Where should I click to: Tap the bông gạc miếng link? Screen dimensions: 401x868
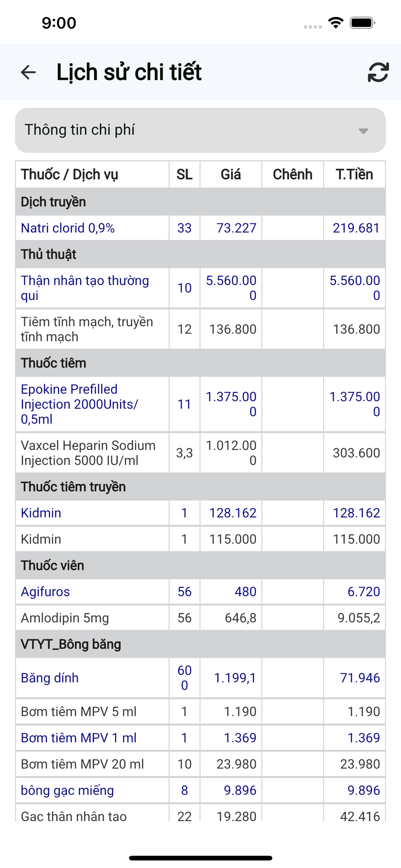coord(67,790)
